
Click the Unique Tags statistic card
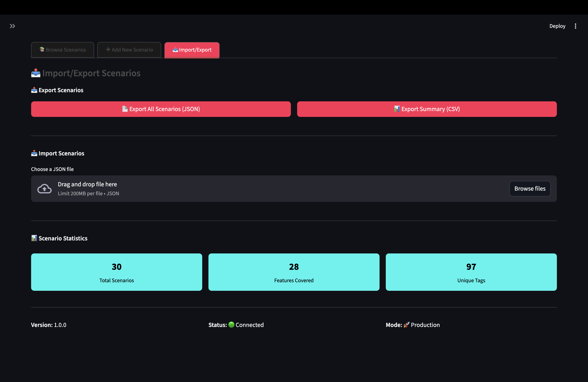pyautogui.click(x=471, y=272)
